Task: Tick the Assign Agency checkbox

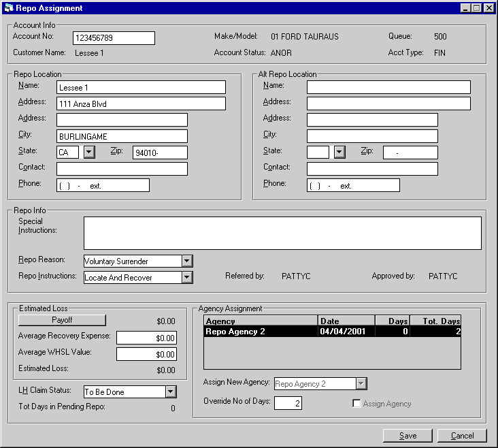Action: point(356,404)
